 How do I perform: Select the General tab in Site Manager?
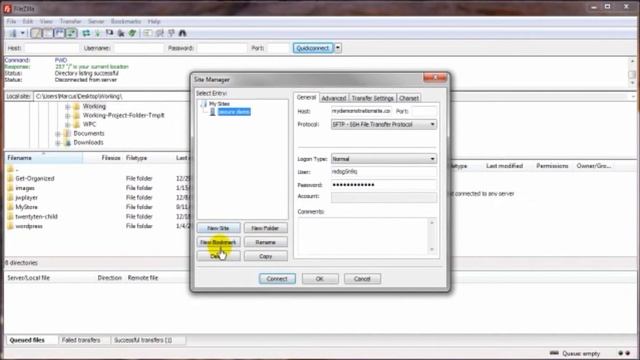click(x=306, y=98)
